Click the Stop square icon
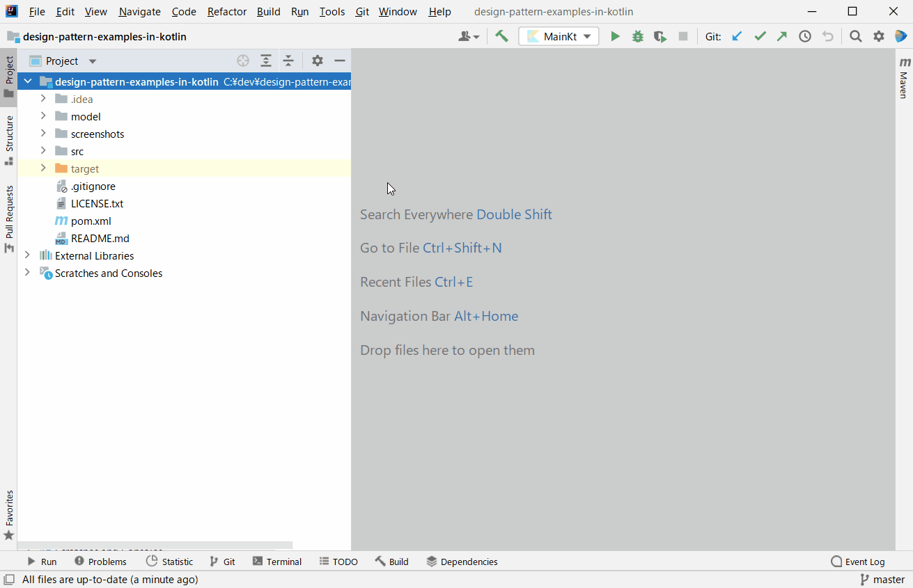Screen dimensions: 913x588 point(683,36)
